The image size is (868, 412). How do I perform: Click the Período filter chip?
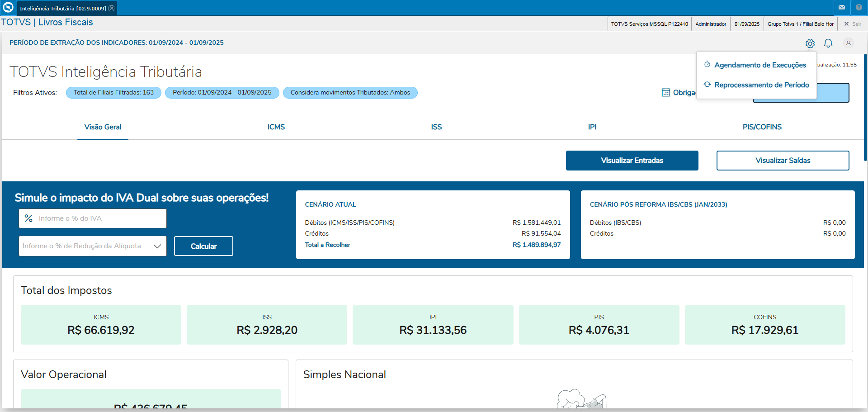coord(222,93)
